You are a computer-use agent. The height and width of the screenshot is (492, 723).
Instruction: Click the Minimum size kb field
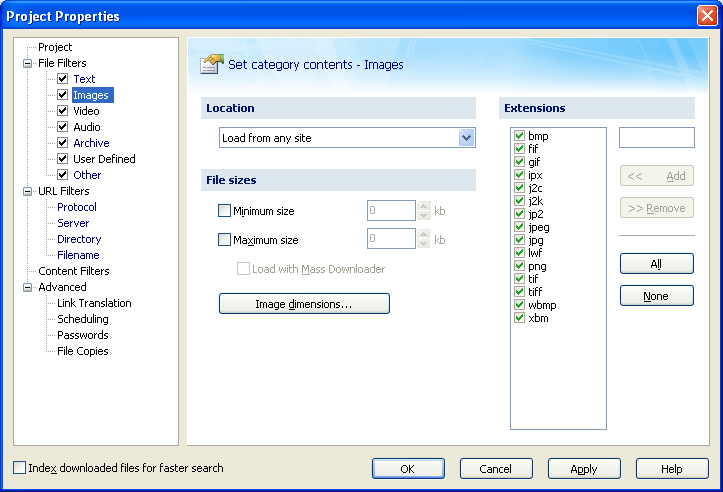coord(391,211)
